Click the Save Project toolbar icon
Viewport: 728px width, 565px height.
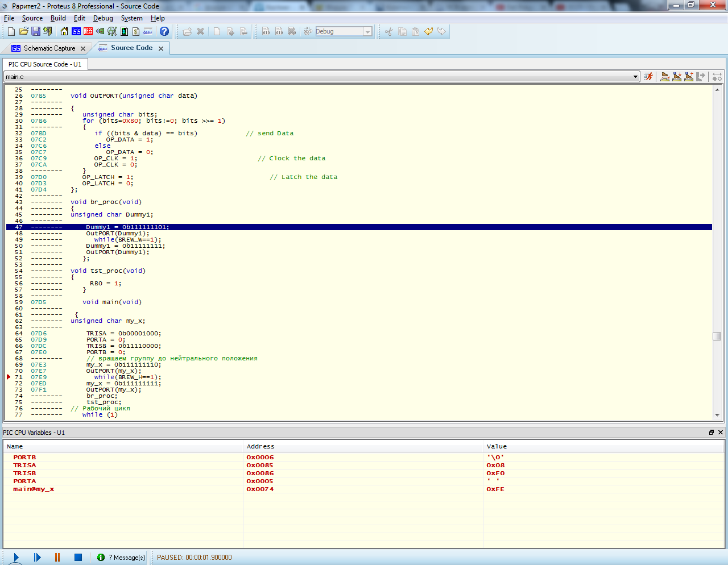[36, 31]
